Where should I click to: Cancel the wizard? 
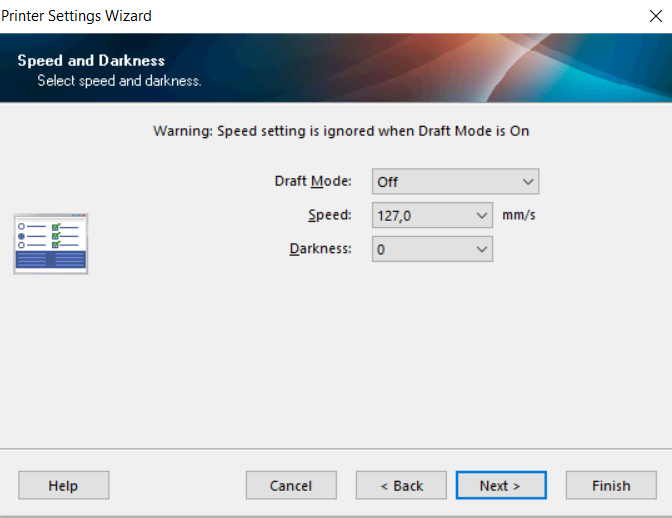291,486
